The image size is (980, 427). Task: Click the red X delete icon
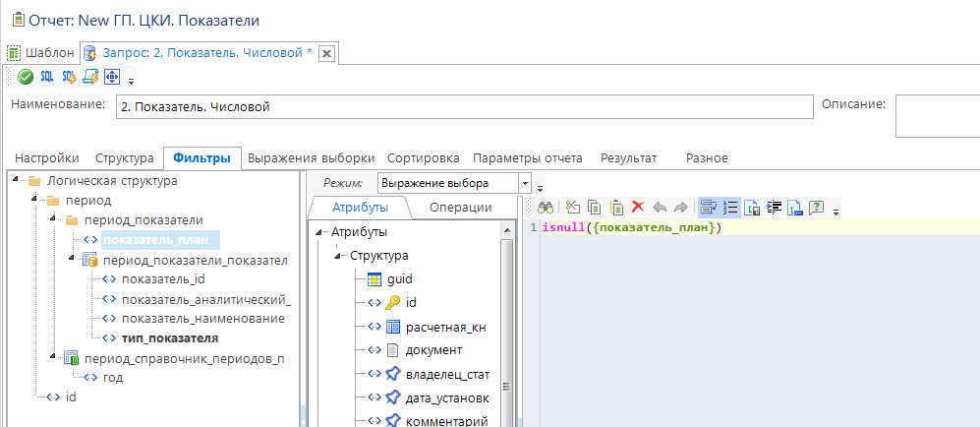pyautogui.click(x=637, y=208)
